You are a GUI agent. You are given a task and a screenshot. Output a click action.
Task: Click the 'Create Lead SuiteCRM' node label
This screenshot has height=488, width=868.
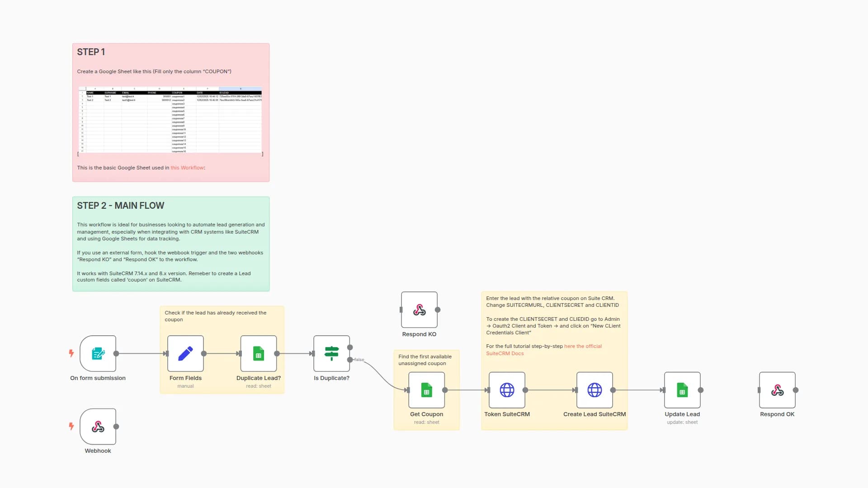[595, 414]
